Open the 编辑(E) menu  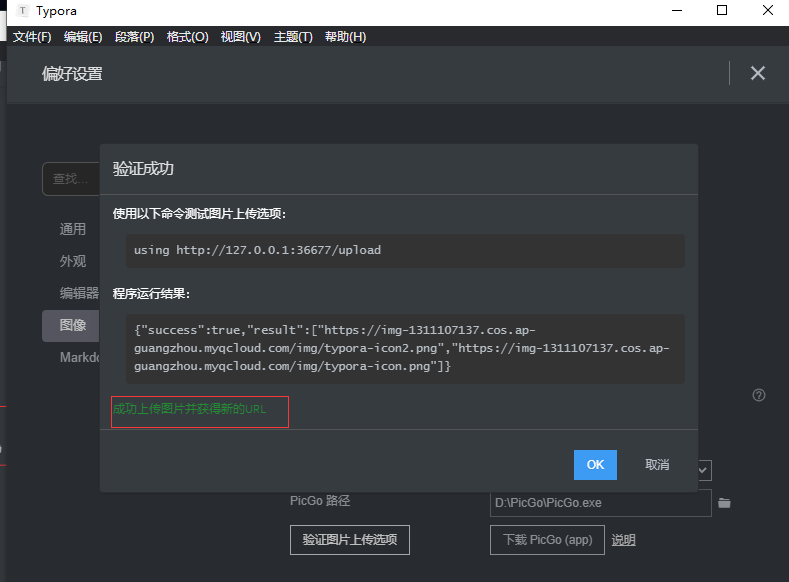pos(83,37)
